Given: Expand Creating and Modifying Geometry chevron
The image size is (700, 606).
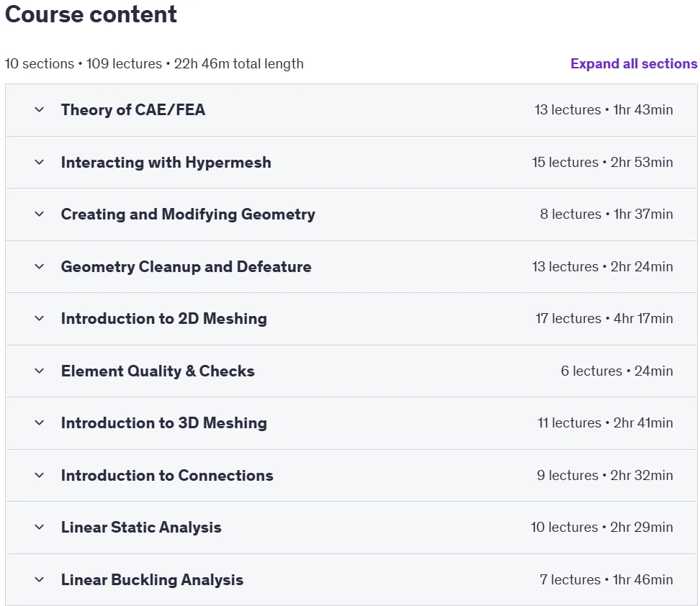Looking at the screenshot, I should [40, 214].
